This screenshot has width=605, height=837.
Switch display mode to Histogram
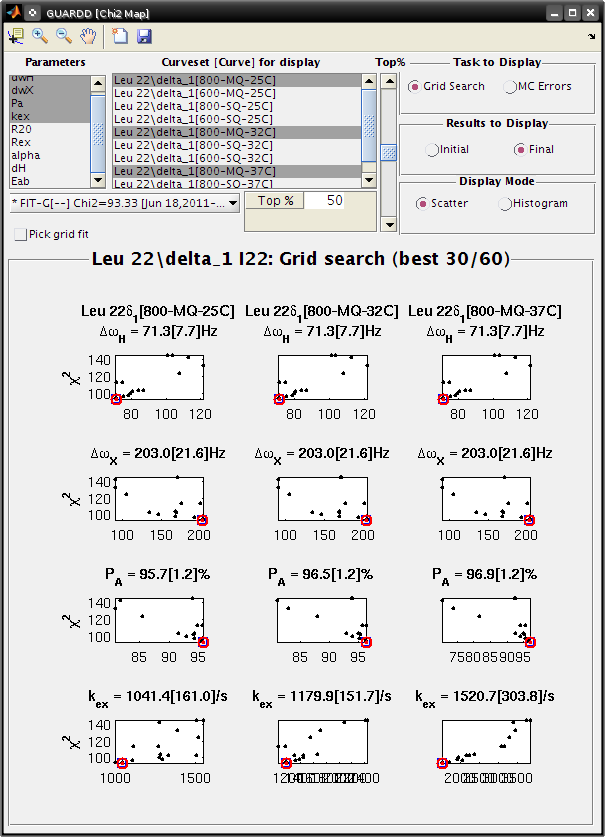505,203
